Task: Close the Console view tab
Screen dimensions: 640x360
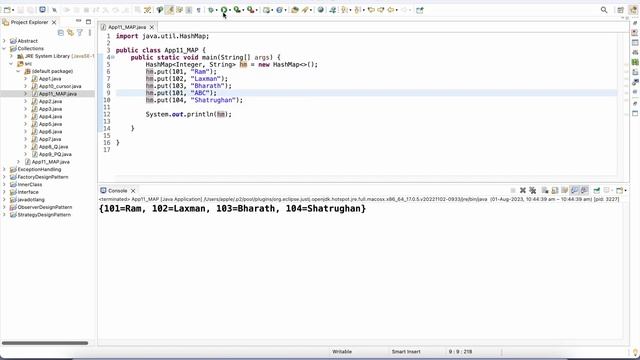Action: [x=133, y=191]
